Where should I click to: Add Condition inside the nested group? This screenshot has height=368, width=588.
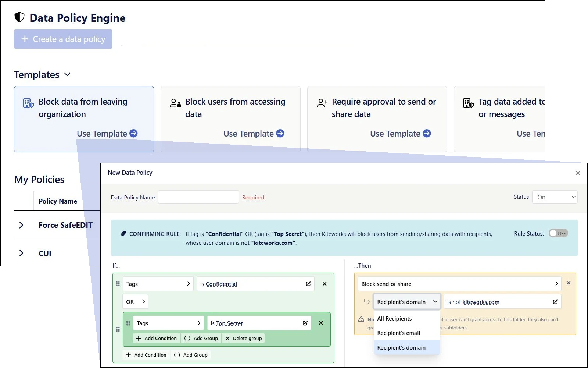[157, 338]
